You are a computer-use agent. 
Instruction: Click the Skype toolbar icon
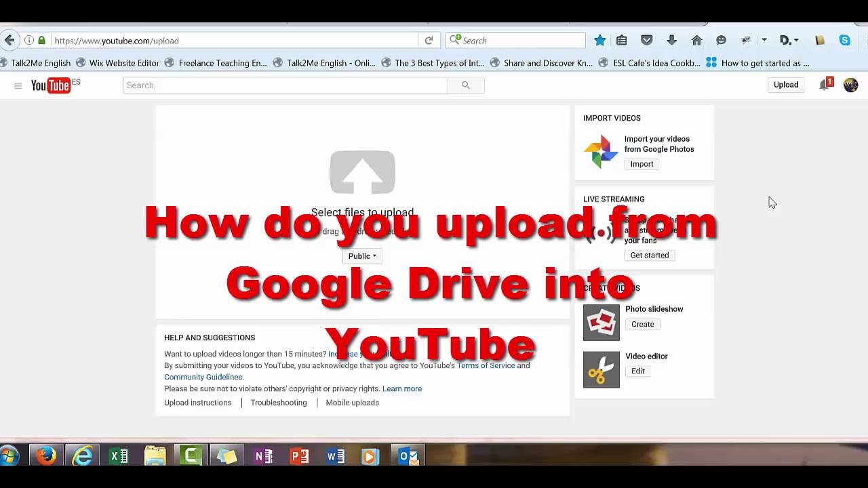pos(845,41)
